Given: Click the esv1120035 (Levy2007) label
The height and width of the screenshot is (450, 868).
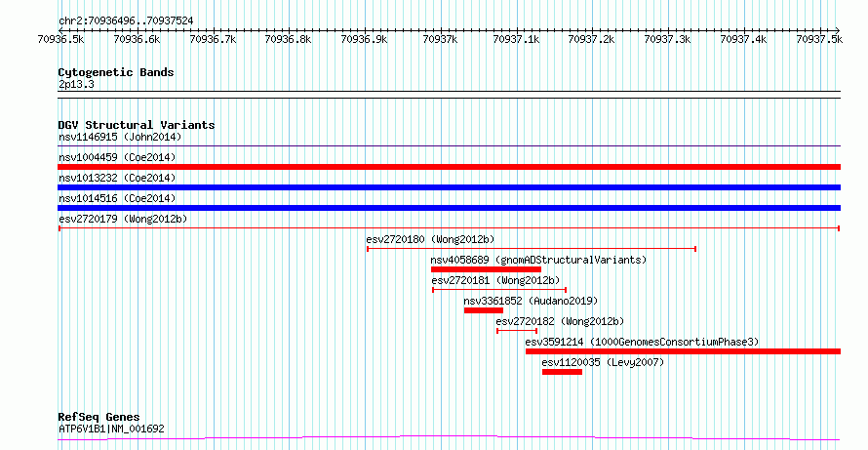Looking at the screenshot, I should pos(603,362).
